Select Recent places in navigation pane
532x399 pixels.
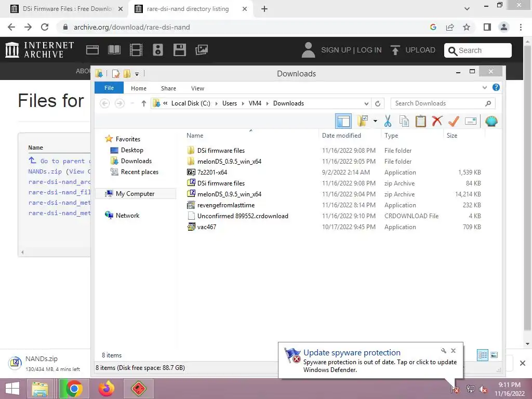(139, 171)
